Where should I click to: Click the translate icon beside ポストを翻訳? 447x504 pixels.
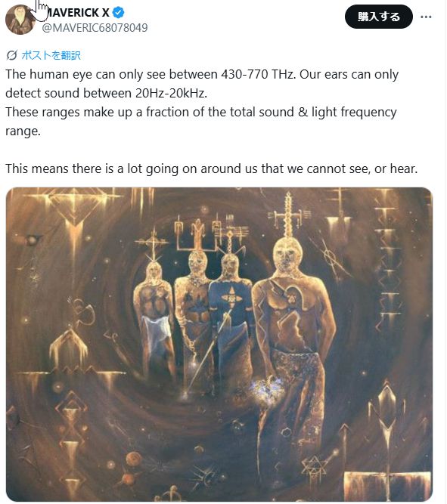(12, 55)
